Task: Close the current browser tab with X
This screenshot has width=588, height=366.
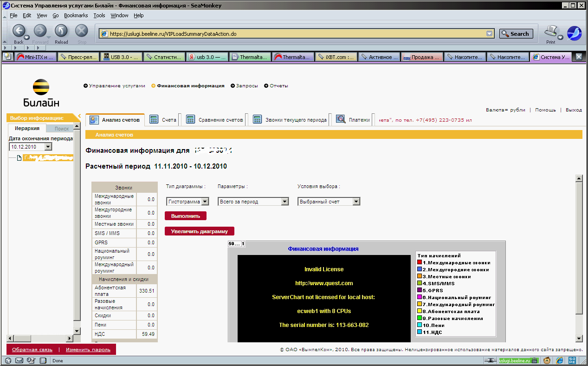Action: coord(579,57)
